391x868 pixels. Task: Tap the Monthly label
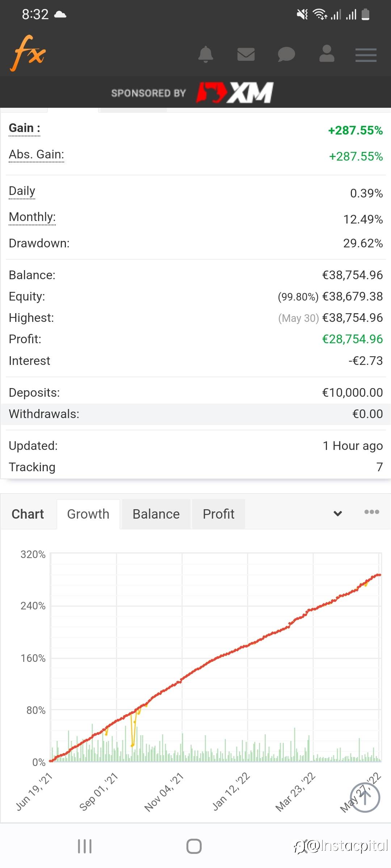click(32, 217)
